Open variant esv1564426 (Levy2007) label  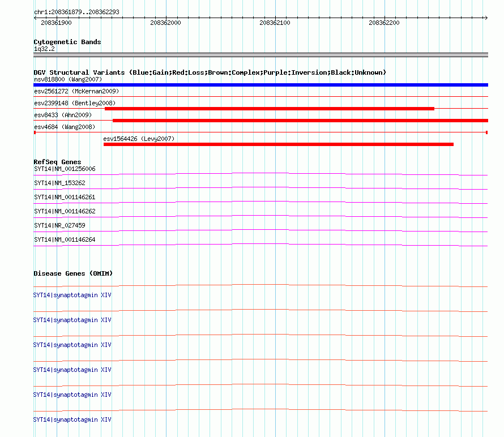point(139,139)
